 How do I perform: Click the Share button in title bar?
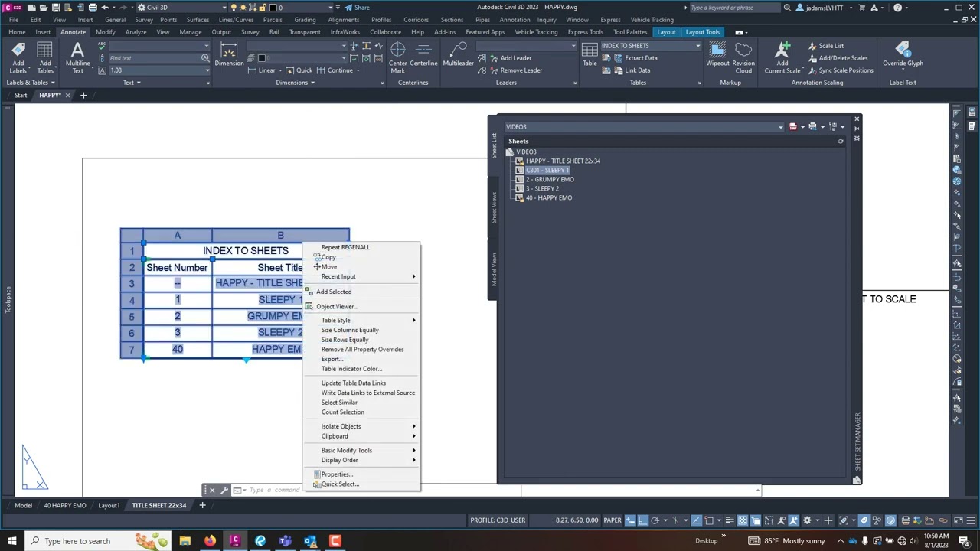pyautogui.click(x=357, y=8)
